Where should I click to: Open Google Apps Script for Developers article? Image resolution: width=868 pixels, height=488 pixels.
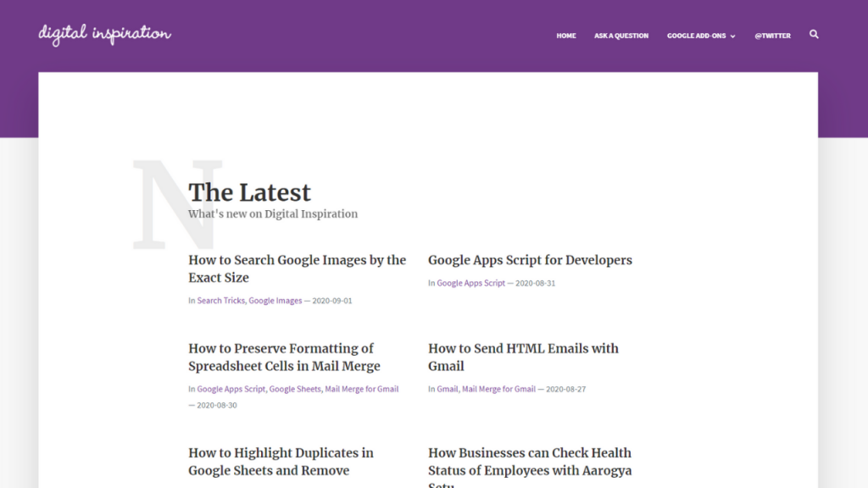pyautogui.click(x=530, y=260)
